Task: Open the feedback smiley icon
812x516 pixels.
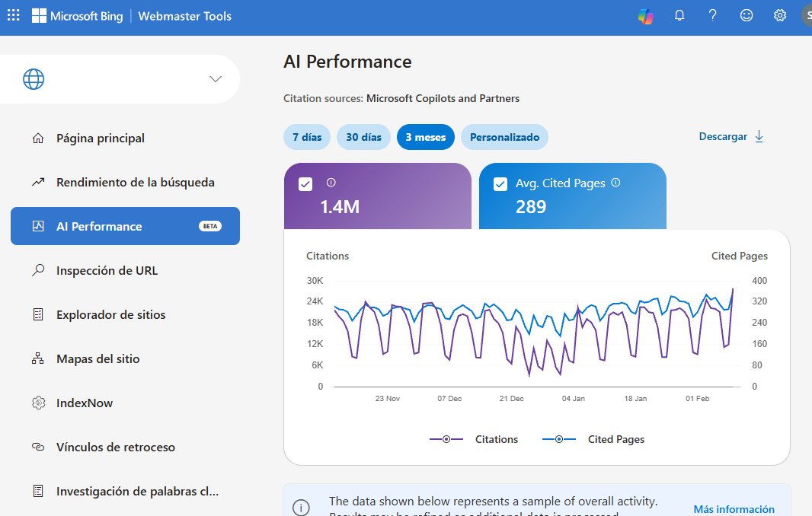Action: 746,15
